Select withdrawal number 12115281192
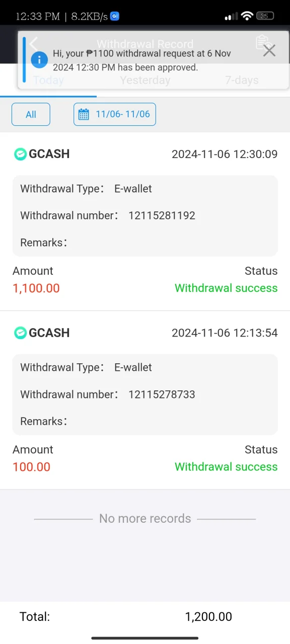This screenshot has height=644, width=290. coord(162,215)
